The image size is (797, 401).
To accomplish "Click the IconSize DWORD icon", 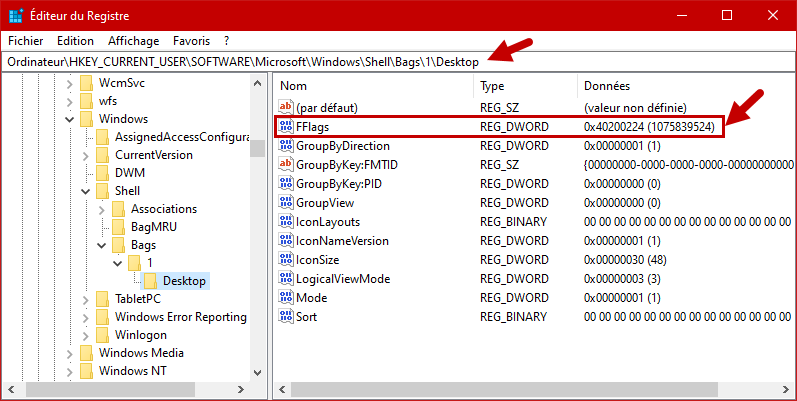I will [286, 260].
